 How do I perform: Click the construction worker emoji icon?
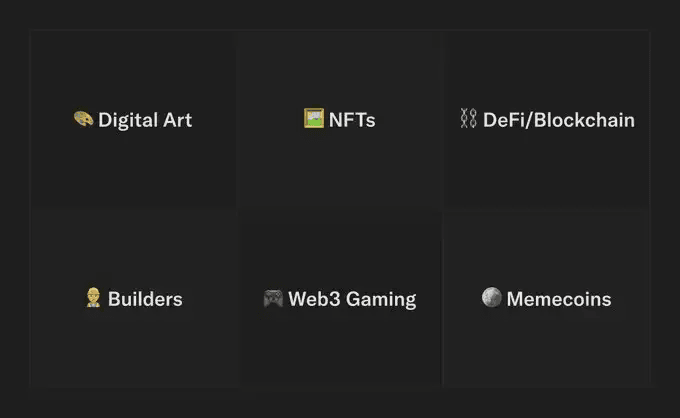point(93,298)
